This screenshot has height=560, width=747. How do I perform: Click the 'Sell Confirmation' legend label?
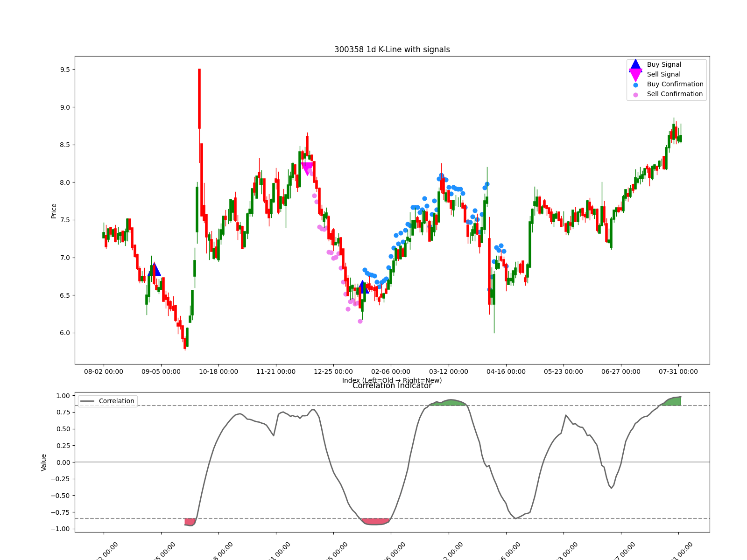(675, 94)
